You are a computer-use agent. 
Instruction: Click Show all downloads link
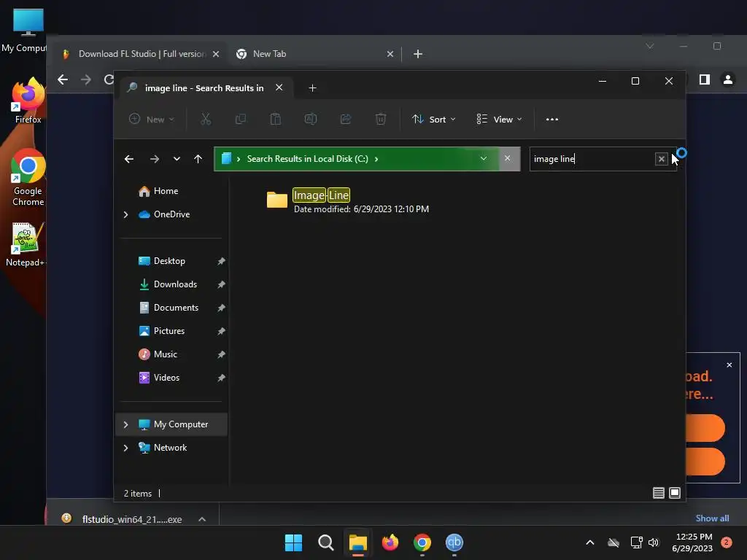point(712,518)
